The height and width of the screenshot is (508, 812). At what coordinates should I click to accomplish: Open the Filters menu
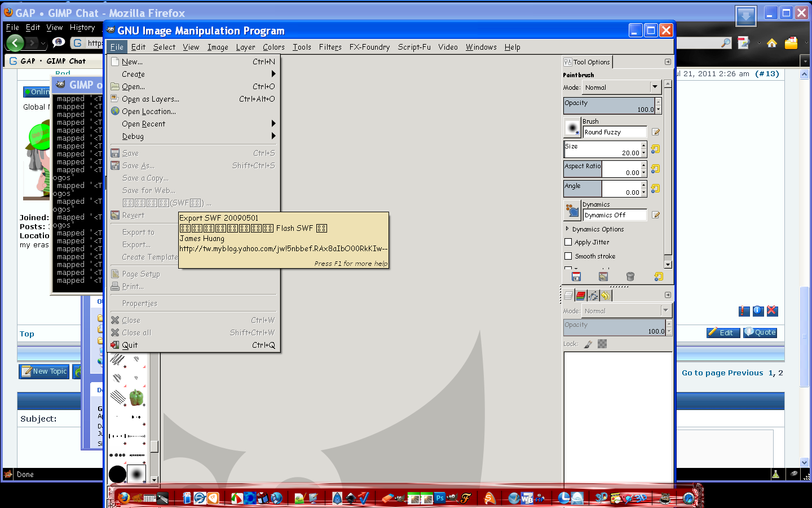point(330,47)
